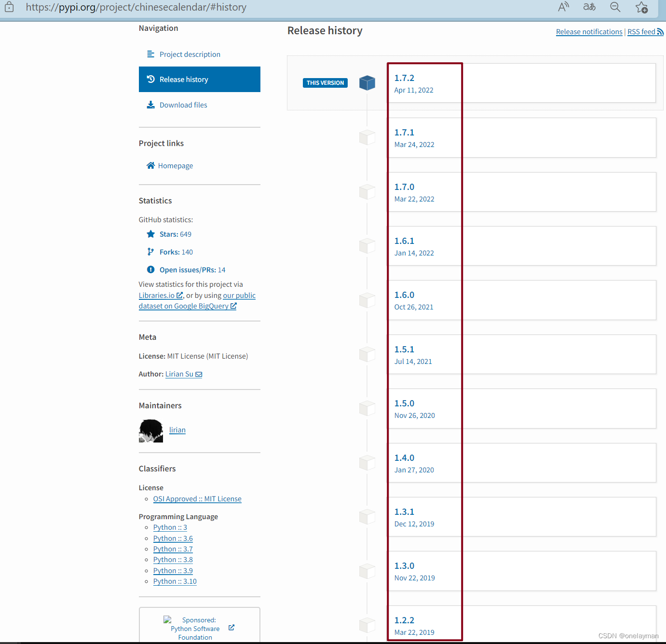The height and width of the screenshot is (644, 666).
Task: Open Python :: 3 classifier link
Action: click(x=170, y=527)
